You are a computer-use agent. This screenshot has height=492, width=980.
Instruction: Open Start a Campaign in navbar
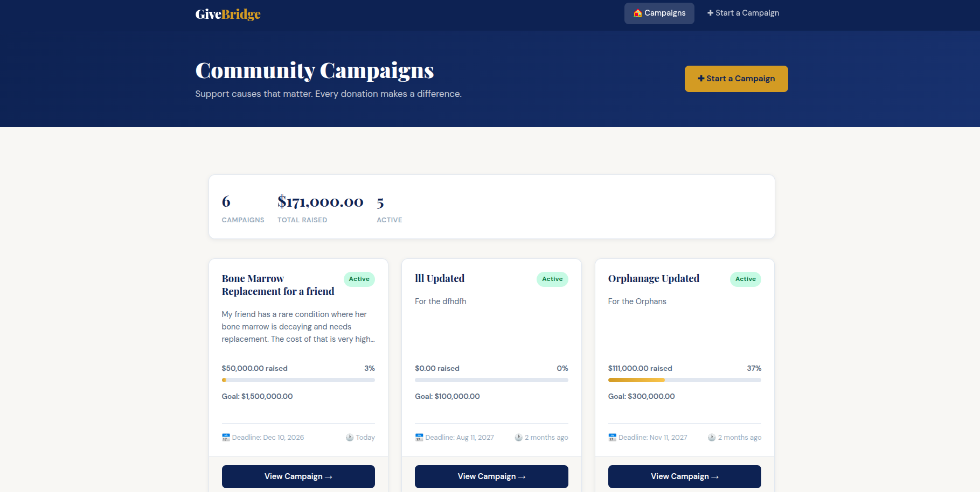(743, 13)
